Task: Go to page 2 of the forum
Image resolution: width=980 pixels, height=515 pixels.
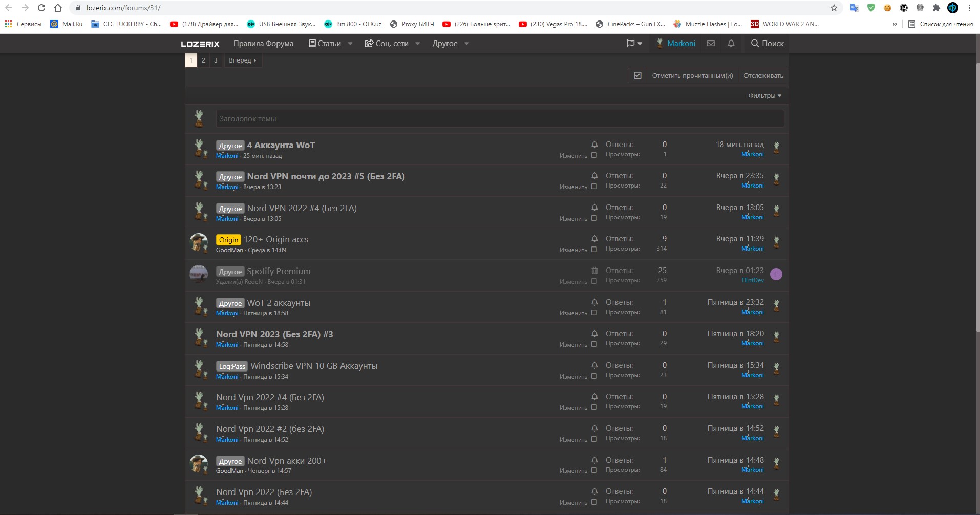Action: coord(203,60)
